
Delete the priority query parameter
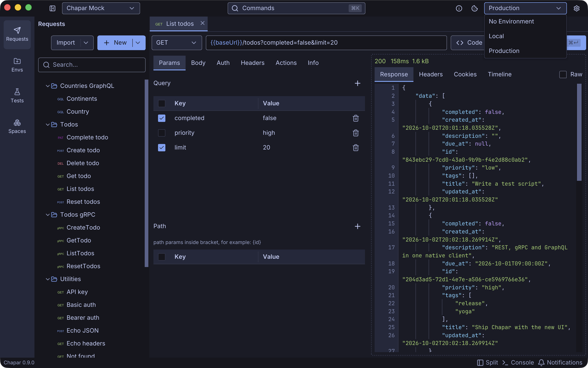click(x=356, y=133)
